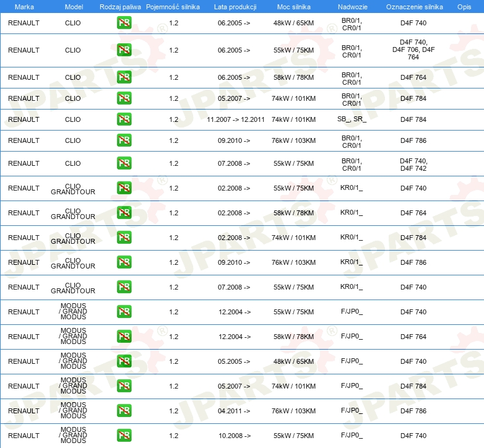Click the fuel icon in the Clio 07.2008 D4F 742 row
This screenshot has width=484, height=448.
(124, 163)
